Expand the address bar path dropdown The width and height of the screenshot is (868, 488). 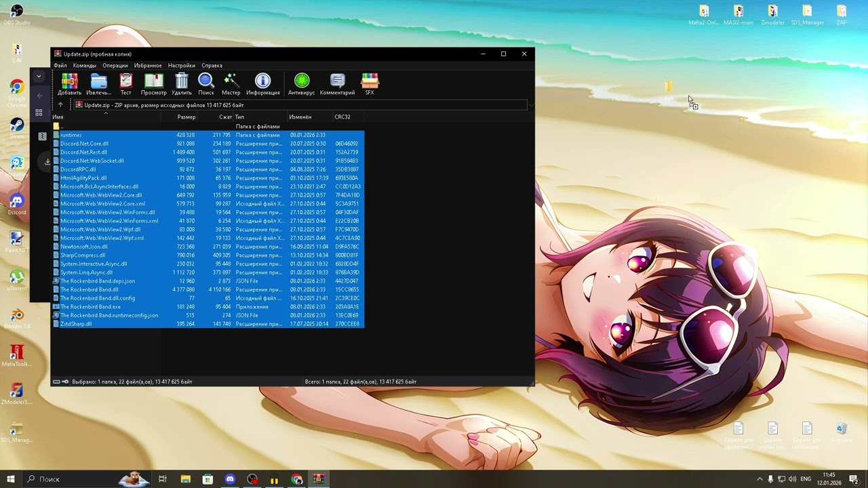530,105
